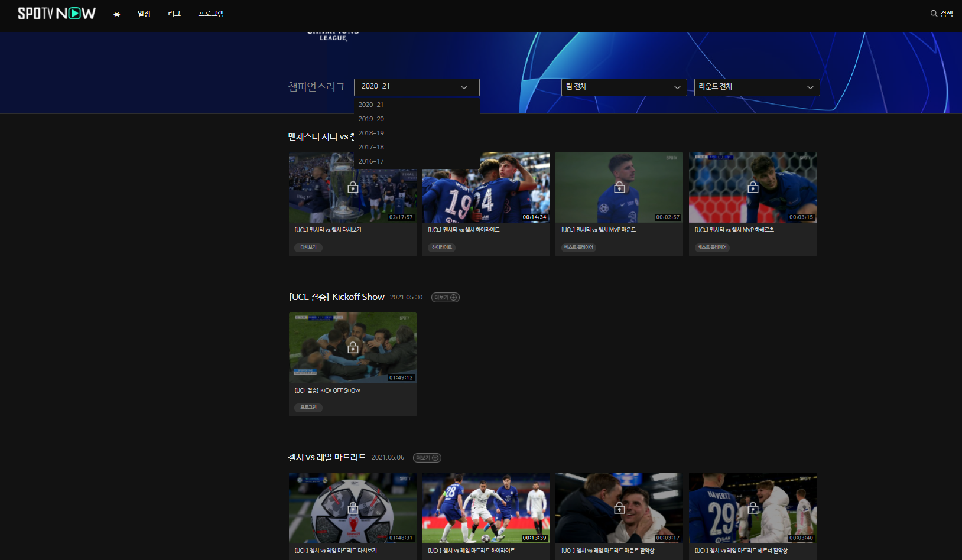Click the date 2021.05.06
This screenshot has height=560, width=962.
pos(388,458)
